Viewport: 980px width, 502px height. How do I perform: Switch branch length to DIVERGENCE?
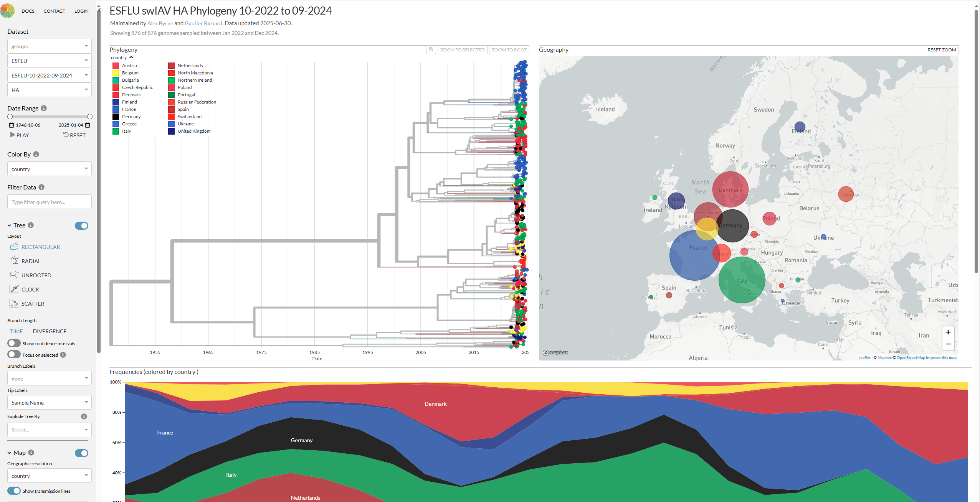click(x=50, y=331)
